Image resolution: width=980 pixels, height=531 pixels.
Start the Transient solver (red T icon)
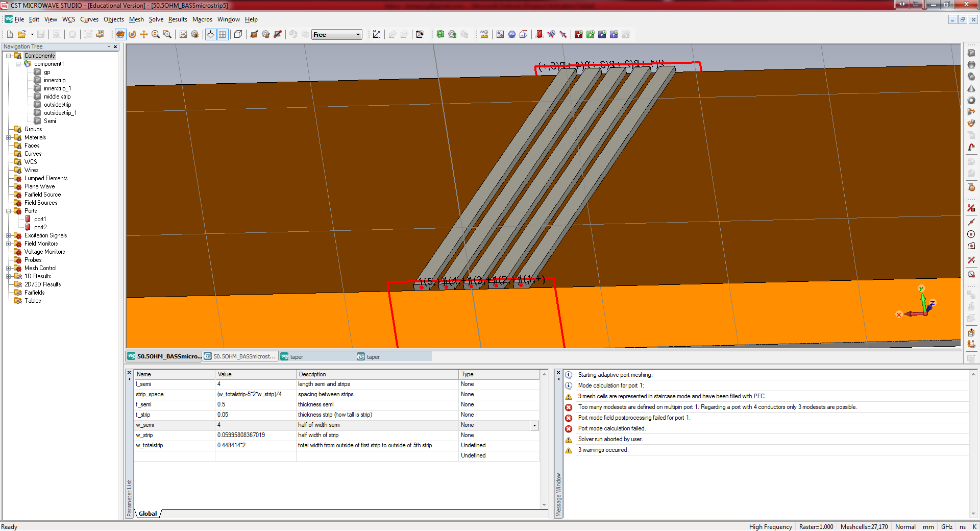[578, 34]
